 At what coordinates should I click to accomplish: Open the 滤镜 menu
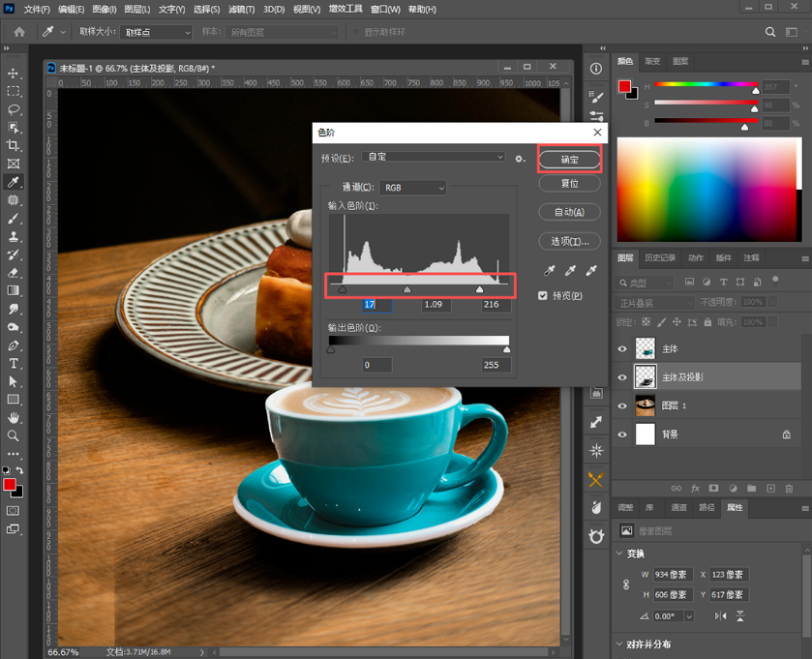click(241, 10)
